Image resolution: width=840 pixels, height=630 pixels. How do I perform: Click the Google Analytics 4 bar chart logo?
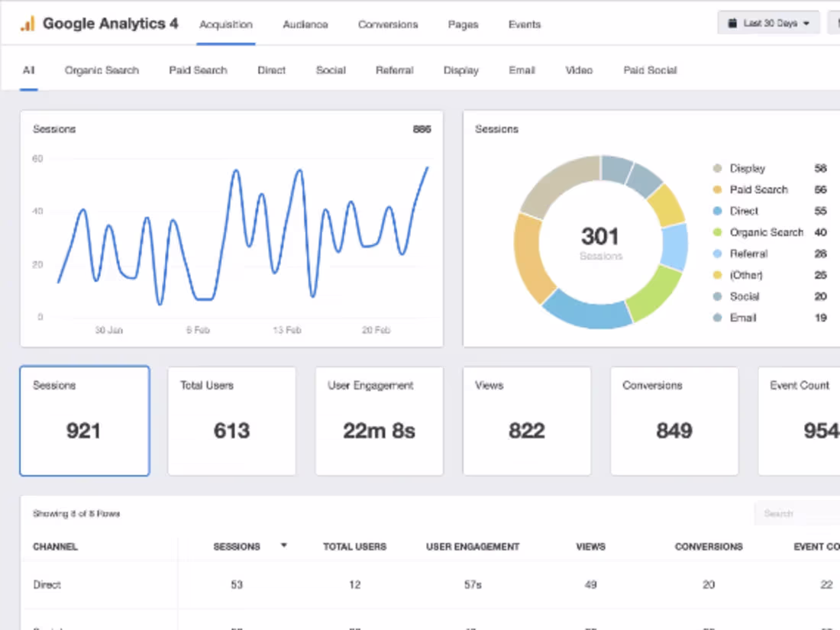coord(27,24)
